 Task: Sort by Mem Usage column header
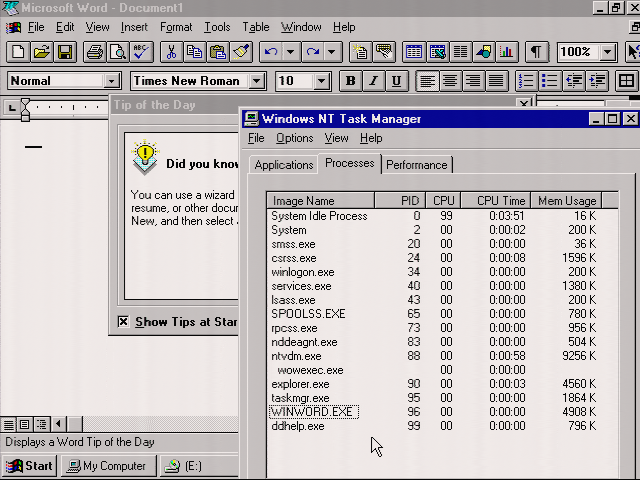pyautogui.click(x=567, y=201)
